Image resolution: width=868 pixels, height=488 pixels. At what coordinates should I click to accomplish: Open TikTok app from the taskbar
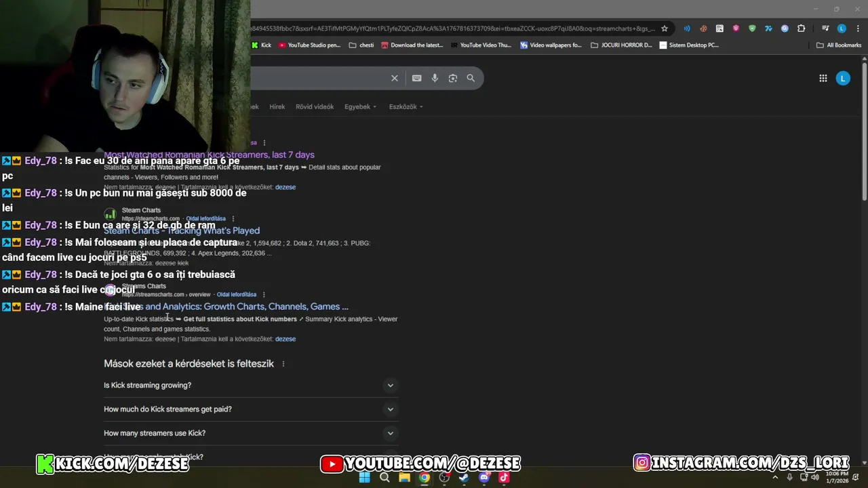504,477
